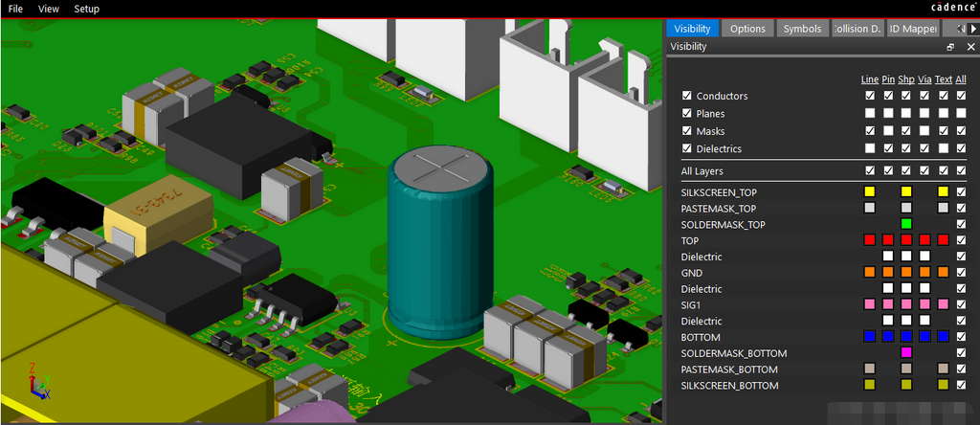
Task: Open the Setup menu
Action: coord(86,9)
